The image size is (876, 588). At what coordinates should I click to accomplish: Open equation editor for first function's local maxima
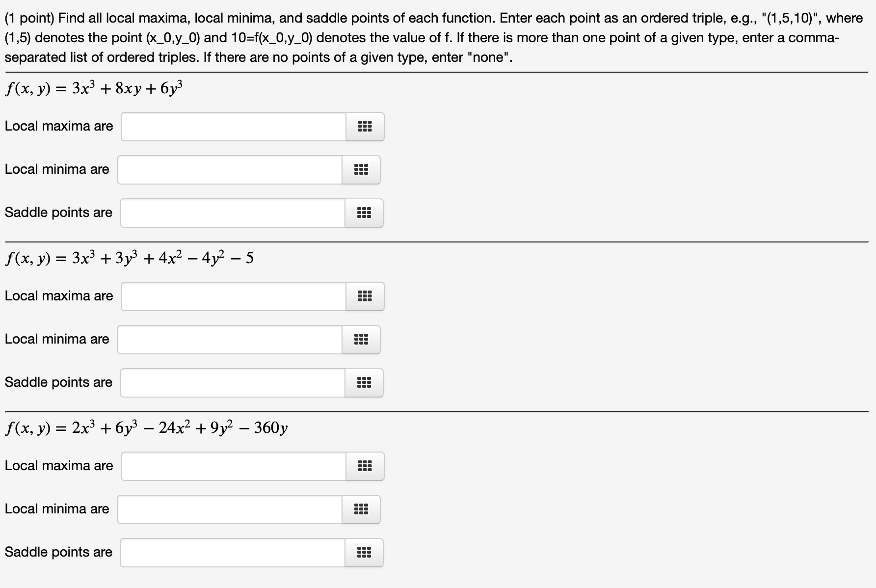pos(365,127)
